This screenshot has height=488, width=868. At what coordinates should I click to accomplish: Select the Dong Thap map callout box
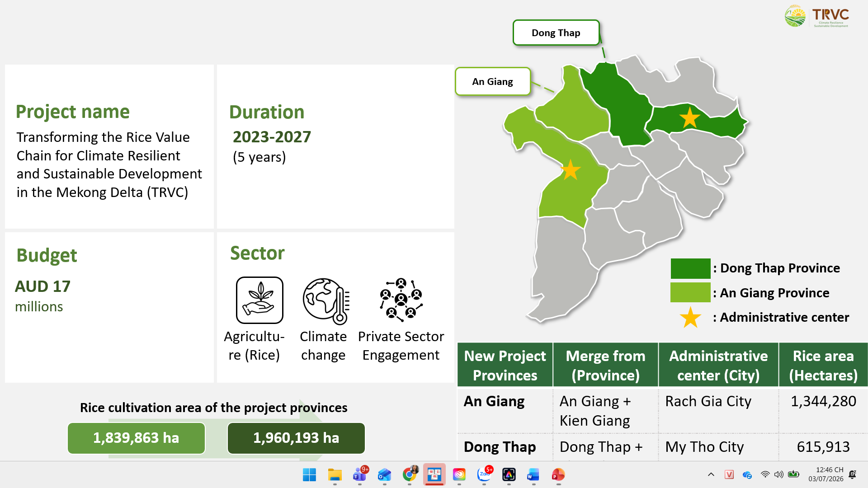(556, 33)
